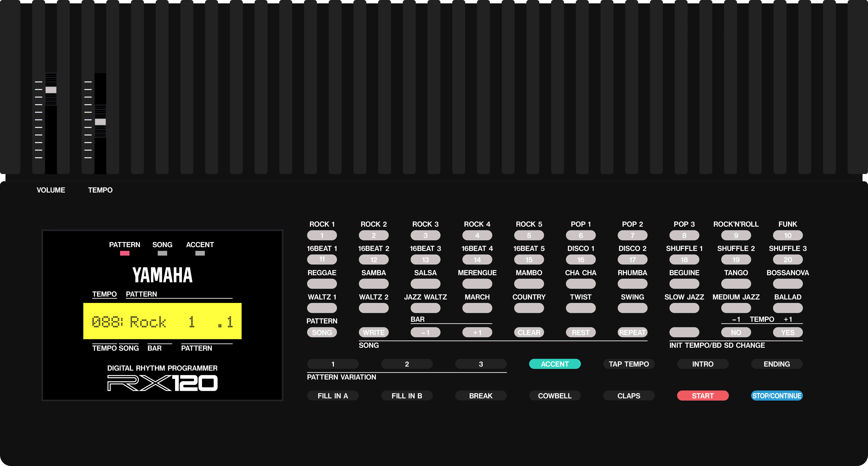Choose the SHUFFLE 2 pattern pad
Viewport: 868px width, 466px height.
pos(736,259)
